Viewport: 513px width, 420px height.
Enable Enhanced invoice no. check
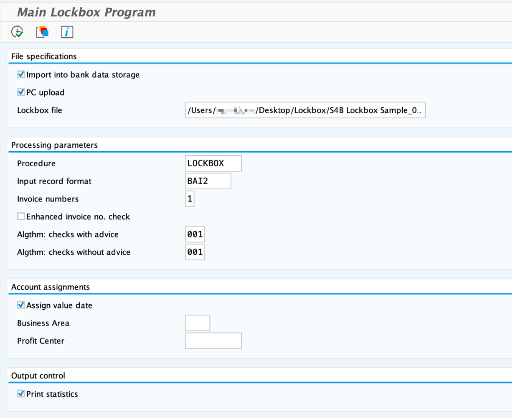coord(21,216)
